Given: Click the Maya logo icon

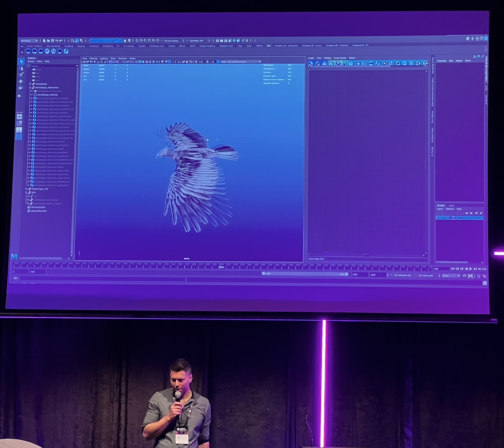Looking at the screenshot, I should (x=14, y=256).
